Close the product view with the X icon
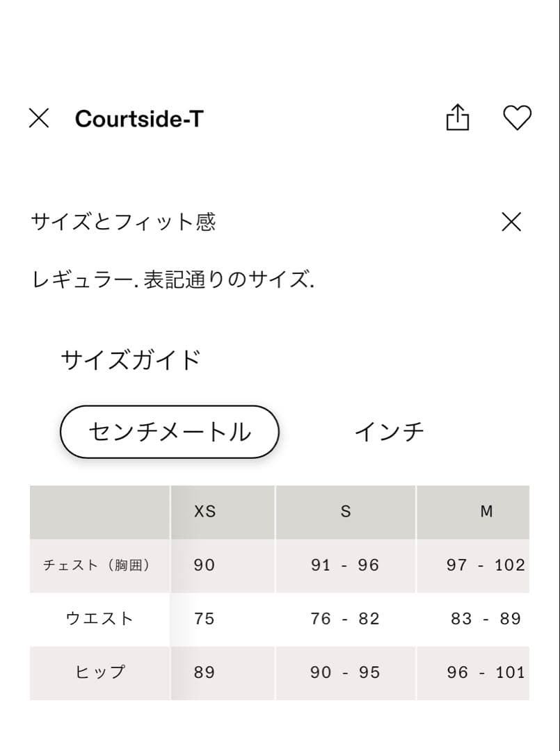The width and height of the screenshot is (560, 751). pos(40,118)
